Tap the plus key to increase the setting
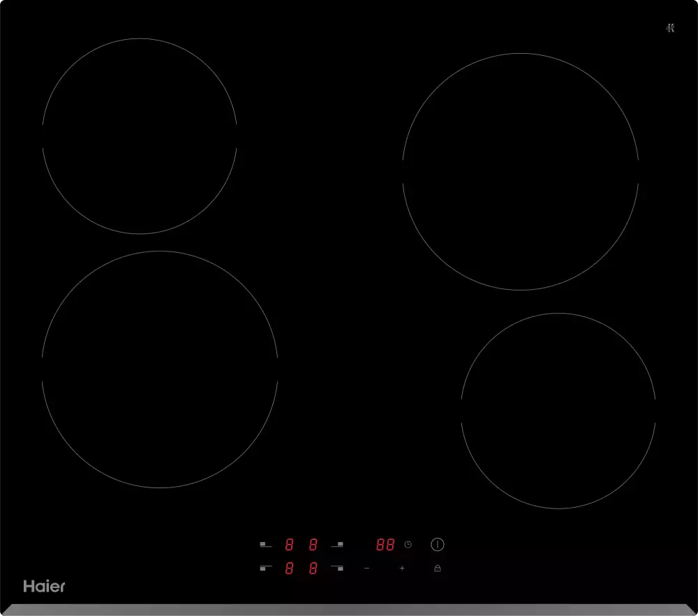 [402, 568]
